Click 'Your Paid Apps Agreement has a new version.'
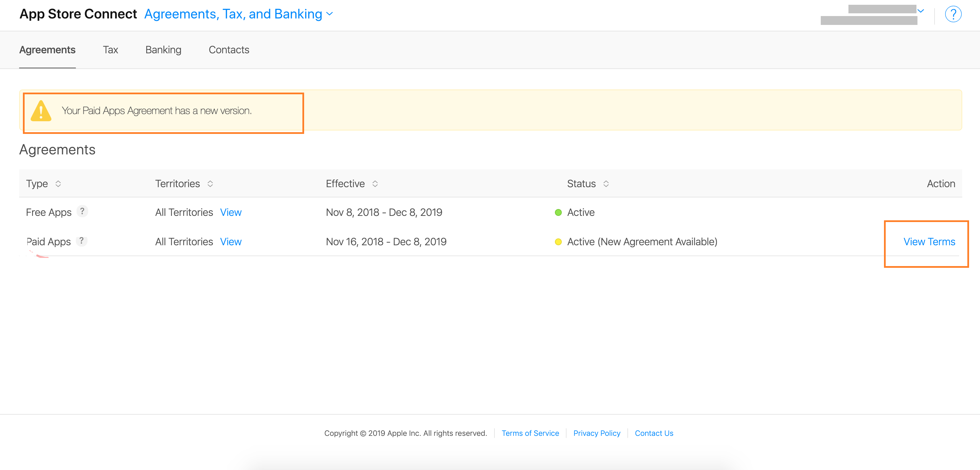 click(157, 111)
